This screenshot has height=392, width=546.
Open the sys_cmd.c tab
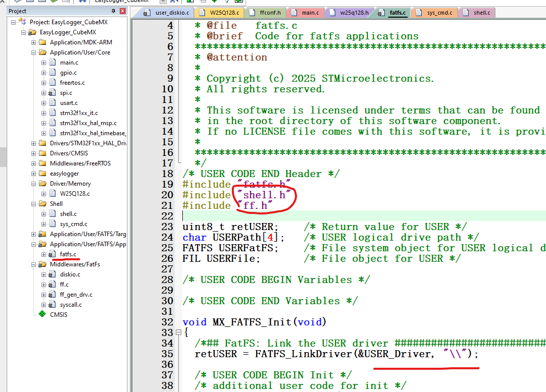pyautogui.click(x=434, y=13)
